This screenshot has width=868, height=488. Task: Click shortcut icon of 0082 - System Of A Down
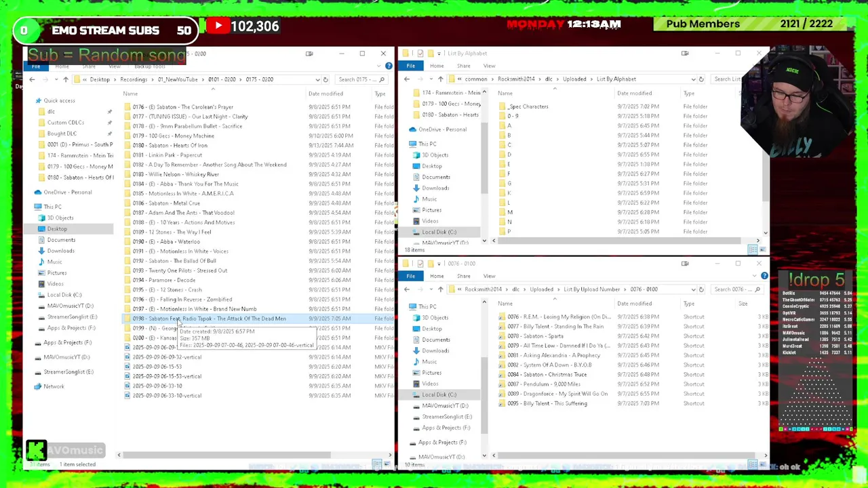click(x=502, y=365)
